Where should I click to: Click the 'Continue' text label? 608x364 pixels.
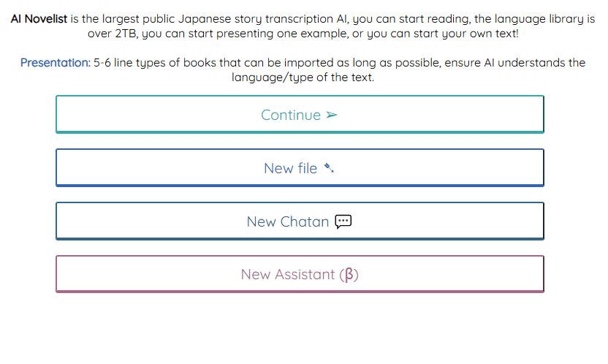tap(291, 115)
